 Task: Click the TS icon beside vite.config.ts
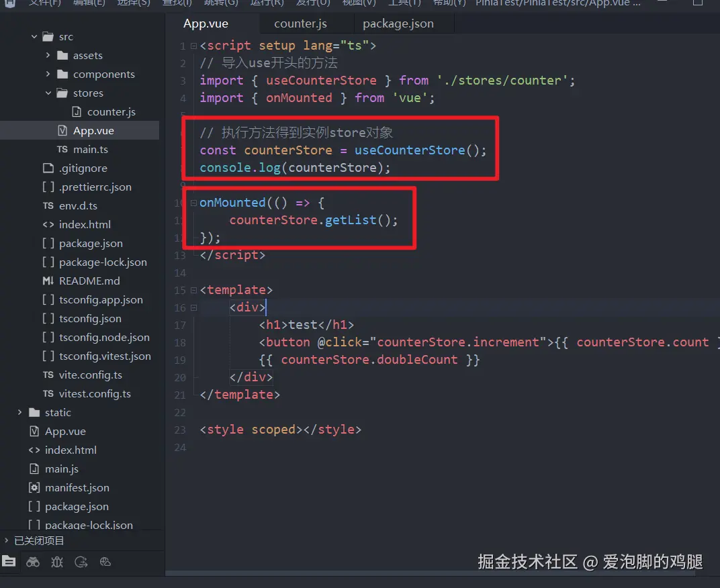[48, 375]
